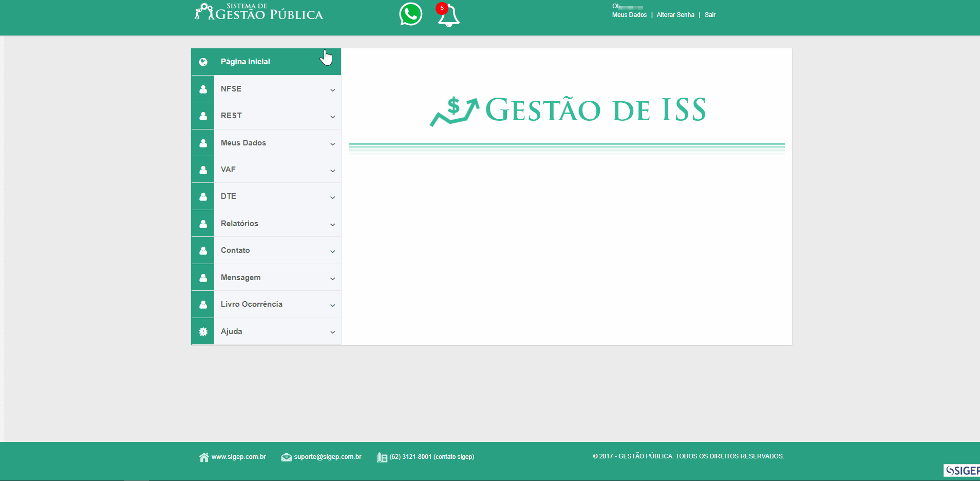Click the user icon next to Meus Dados menu
980x481 pixels.
click(x=203, y=143)
